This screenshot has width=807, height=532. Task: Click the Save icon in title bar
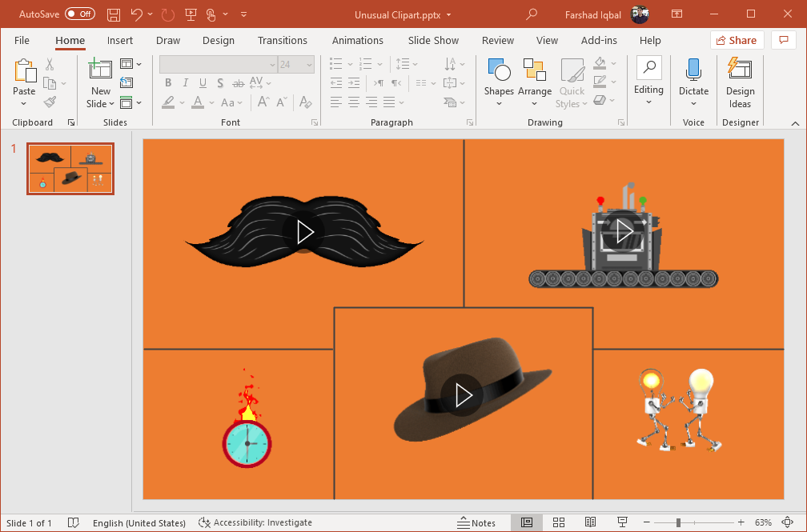coord(114,14)
